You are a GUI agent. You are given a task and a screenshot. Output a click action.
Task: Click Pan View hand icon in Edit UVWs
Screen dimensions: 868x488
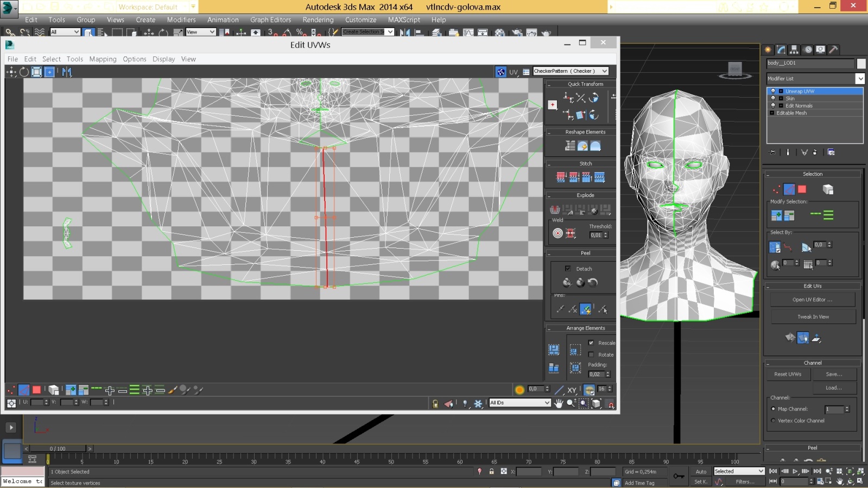(x=559, y=403)
